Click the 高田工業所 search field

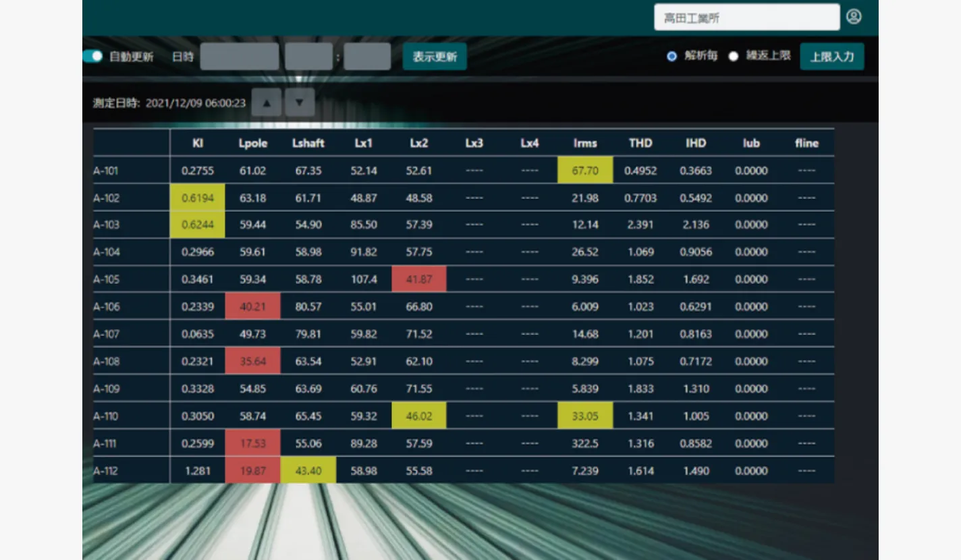coord(746,18)
